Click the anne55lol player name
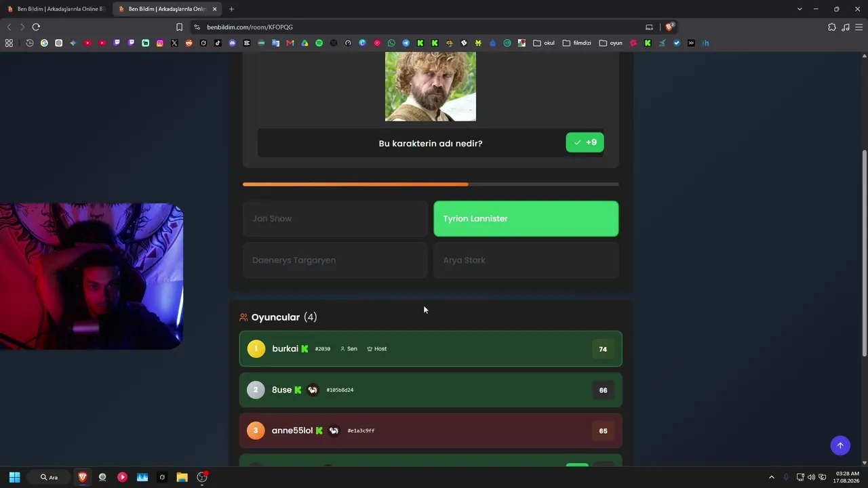Image resolution: width=868 pixels, height=488 pixels. click(x=292, y=430)
